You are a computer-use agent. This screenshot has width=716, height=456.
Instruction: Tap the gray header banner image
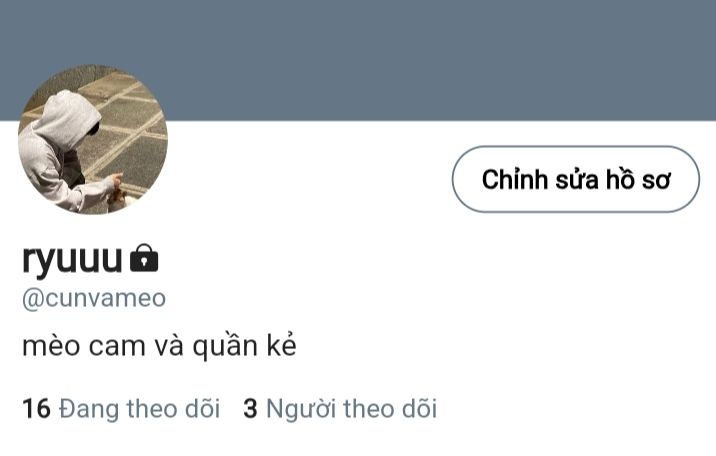click(x=358, y=60)
